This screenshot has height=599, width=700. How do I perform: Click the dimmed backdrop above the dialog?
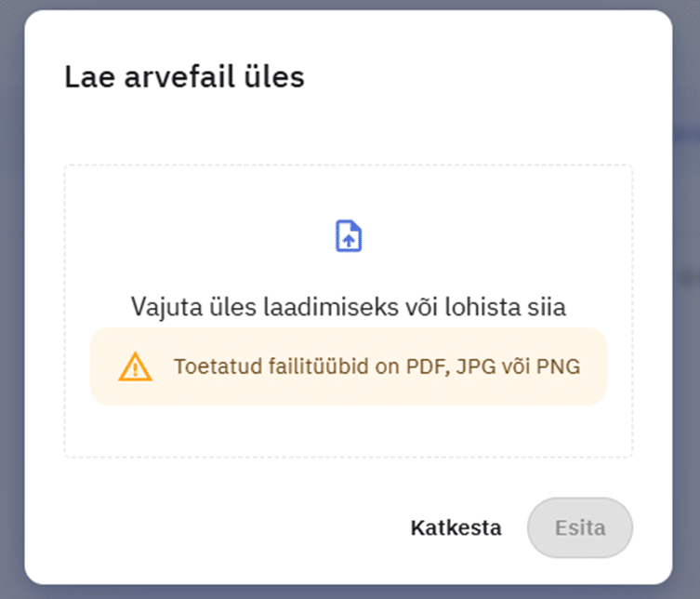click(x=348, y=5)
